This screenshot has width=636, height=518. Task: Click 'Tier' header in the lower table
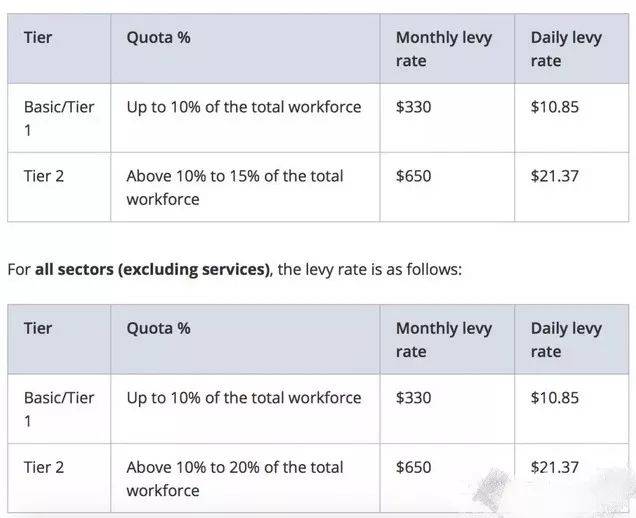point(38,328)
